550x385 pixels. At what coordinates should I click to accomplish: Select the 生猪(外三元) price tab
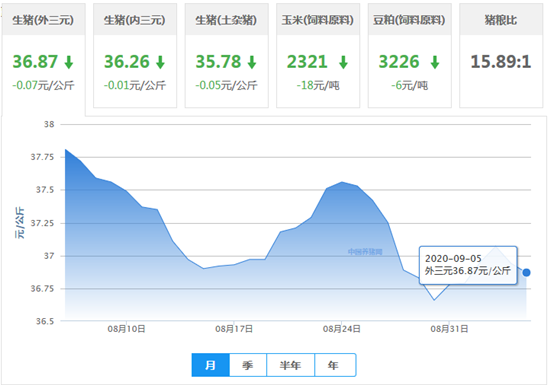click(x=43, y=56)
